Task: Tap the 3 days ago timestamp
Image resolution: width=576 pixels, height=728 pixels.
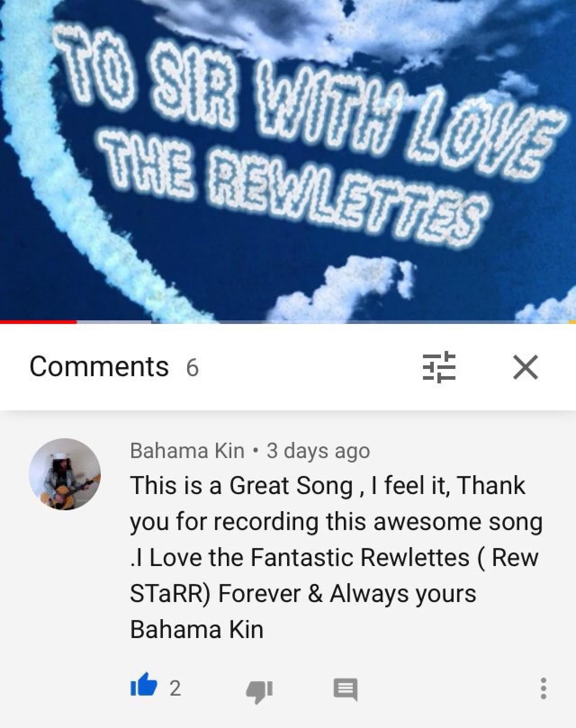Action: tap(318, 450)
